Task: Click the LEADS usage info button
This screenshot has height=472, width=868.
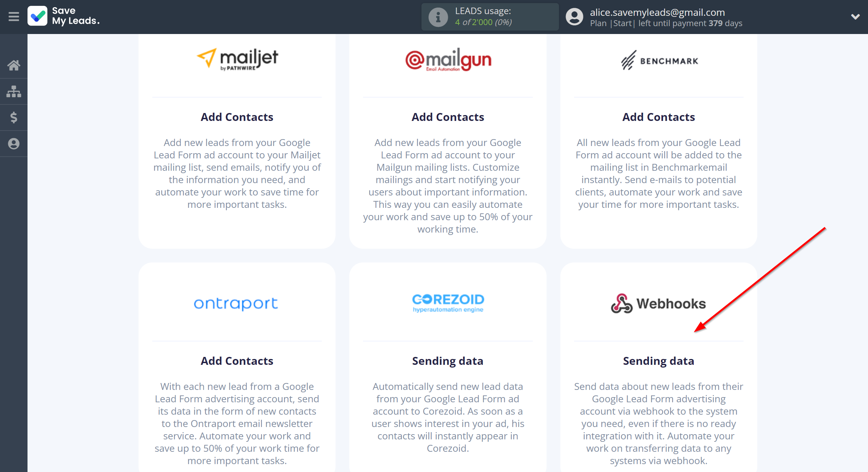Action: pos(436,16)
